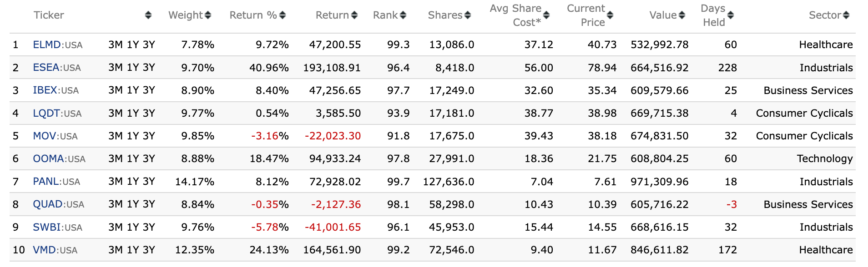Select PANL weight 14.17%

195,182
